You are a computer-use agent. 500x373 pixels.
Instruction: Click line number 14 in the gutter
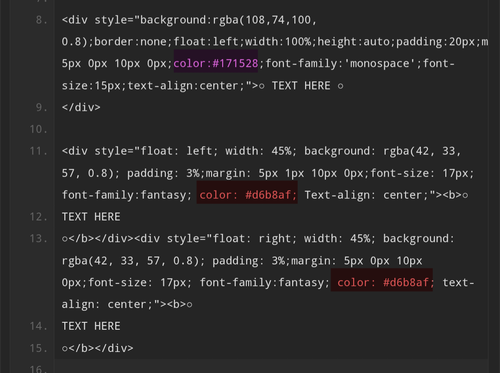coord(38,326)
